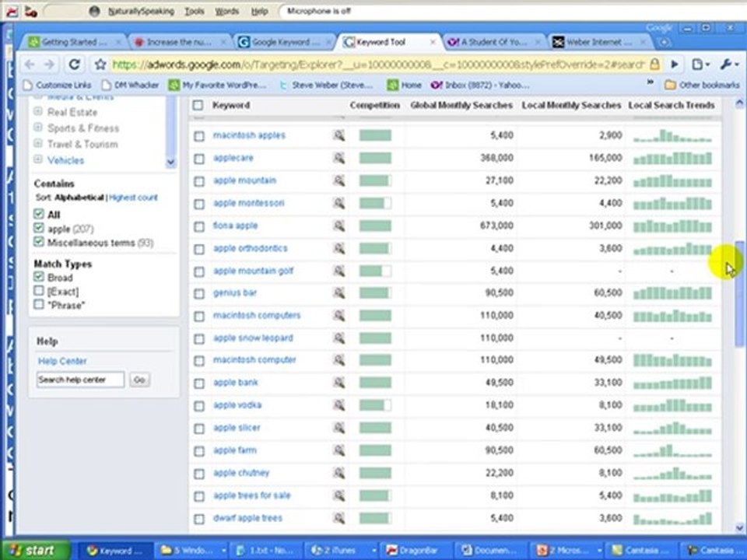747x560 pixels.
Task: Open magnifier icon for macintosh computers
Action: (338, 315)
